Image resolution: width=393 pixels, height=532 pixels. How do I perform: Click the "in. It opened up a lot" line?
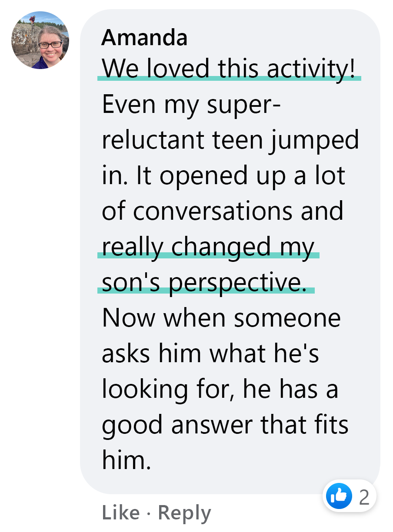pyautogui.click(x=223, y=175)
